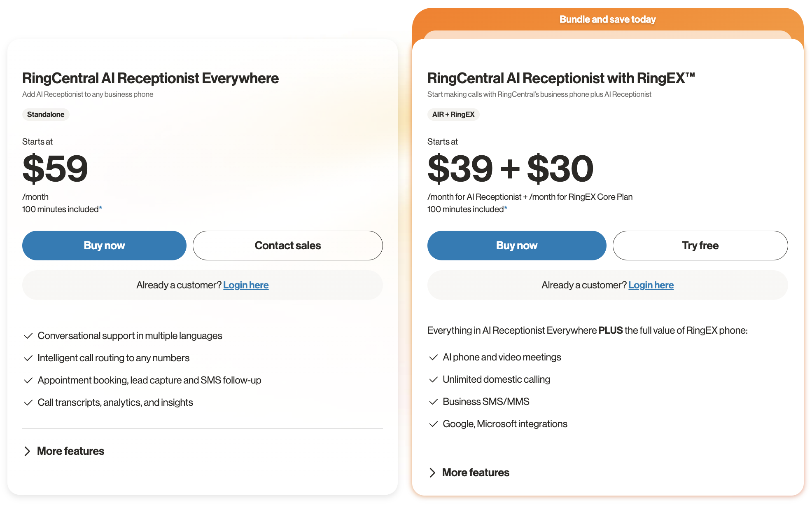The image size is (812, 510).
Task: Click the Try free button
Action: click(x=700, y=246)
